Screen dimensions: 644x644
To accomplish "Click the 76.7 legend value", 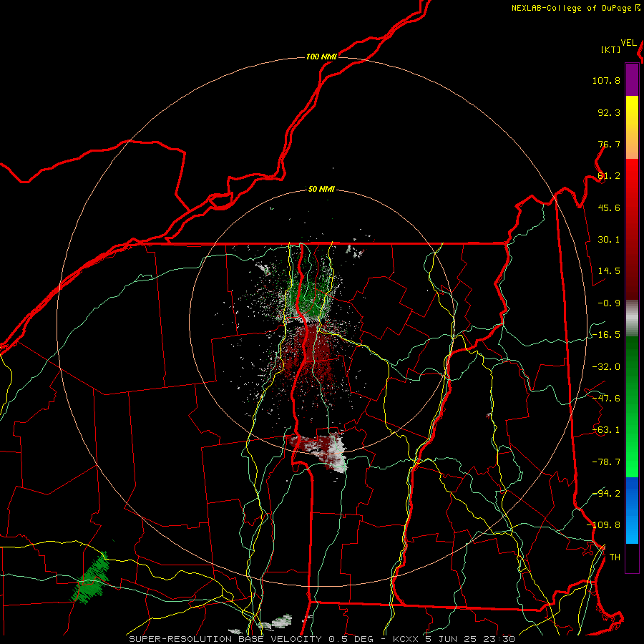I will pyautogui.click(x=609, y=144).
